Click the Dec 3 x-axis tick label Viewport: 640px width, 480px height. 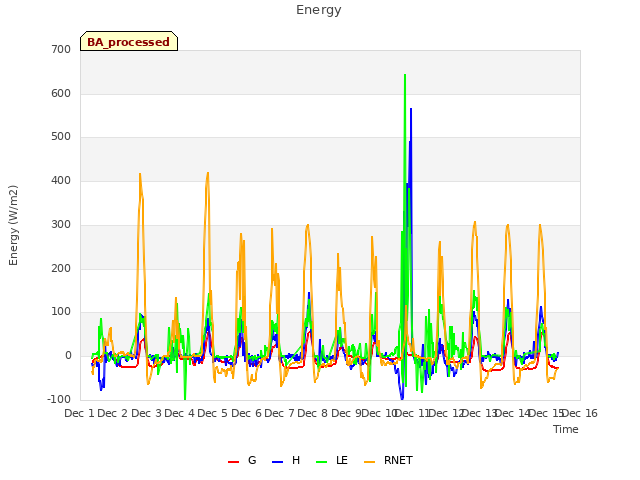(x=147, y=413)
